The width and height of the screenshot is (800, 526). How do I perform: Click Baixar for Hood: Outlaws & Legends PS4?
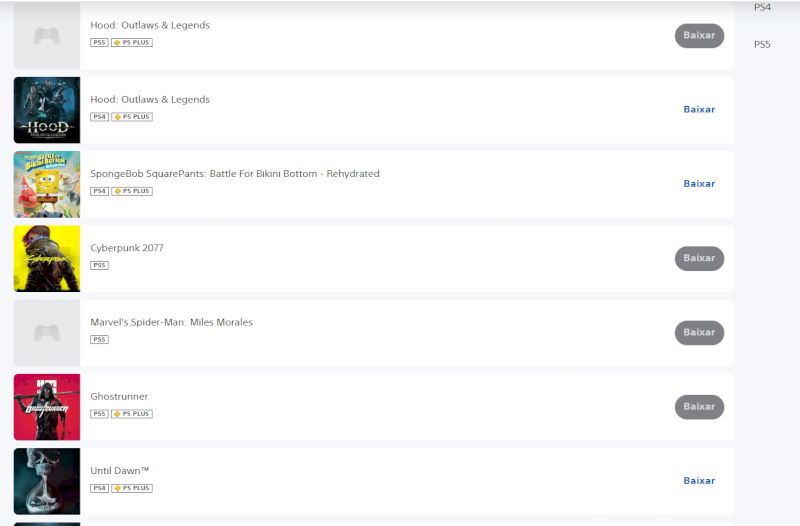point(699,109)
